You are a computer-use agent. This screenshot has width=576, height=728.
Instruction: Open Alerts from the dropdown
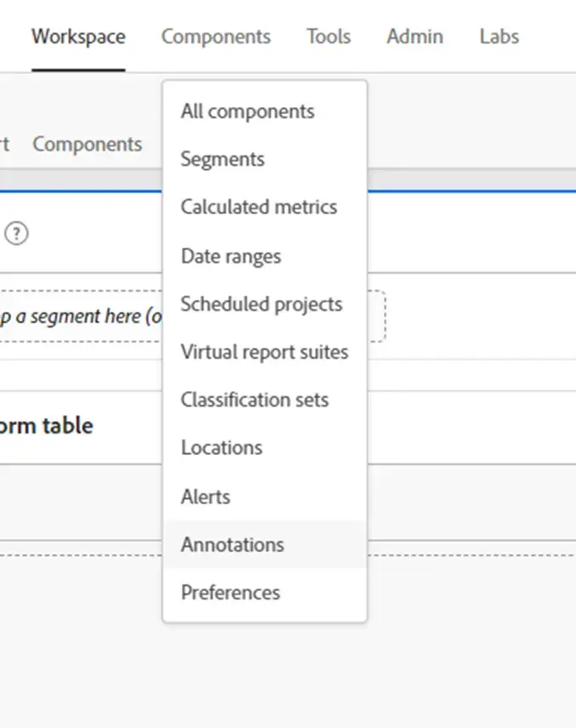click(x=206, y=496)
